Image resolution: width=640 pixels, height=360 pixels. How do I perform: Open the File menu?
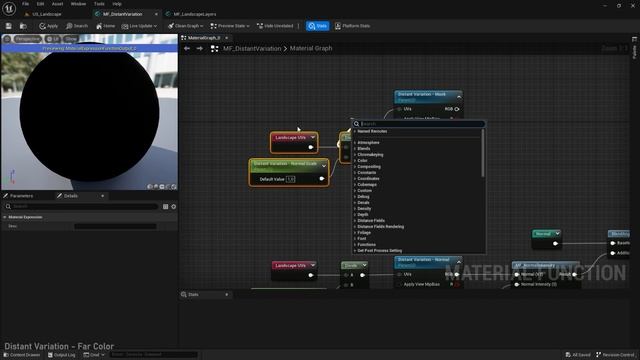25,4
